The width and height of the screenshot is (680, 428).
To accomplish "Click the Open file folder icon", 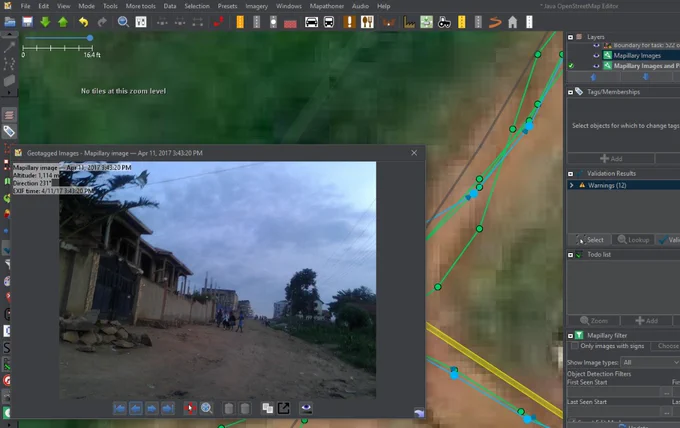I will [10, 22].
